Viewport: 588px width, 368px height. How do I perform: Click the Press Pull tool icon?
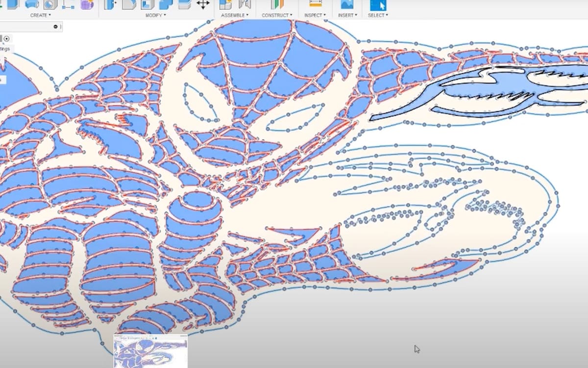pyautogui.click(x=110, y=4)
